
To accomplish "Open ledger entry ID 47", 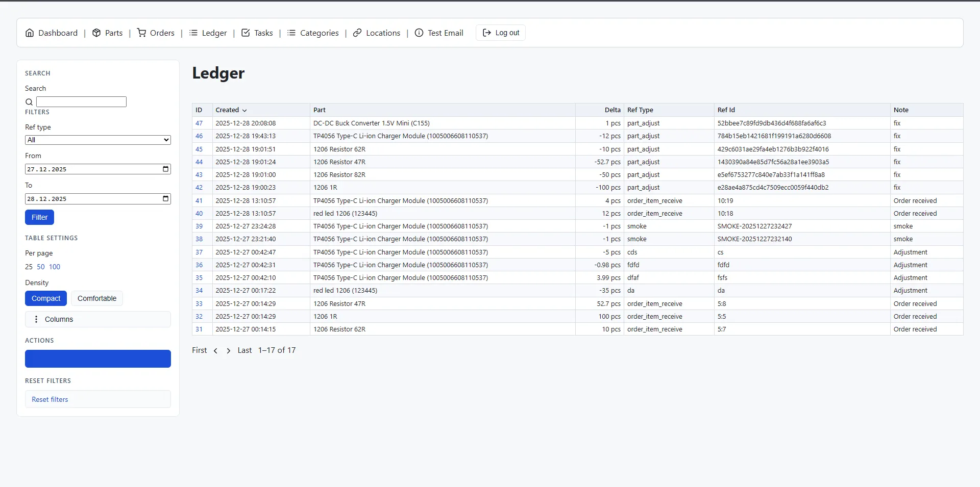I will (x=199, y=123).
